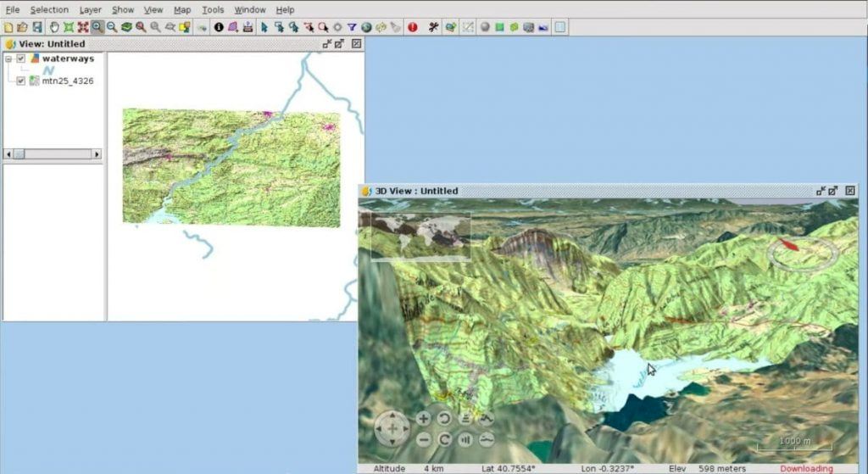This screenshot has width=868, height=474.
Task: Click right arrow of layer panel scrollbar
Action: [97, 154]
